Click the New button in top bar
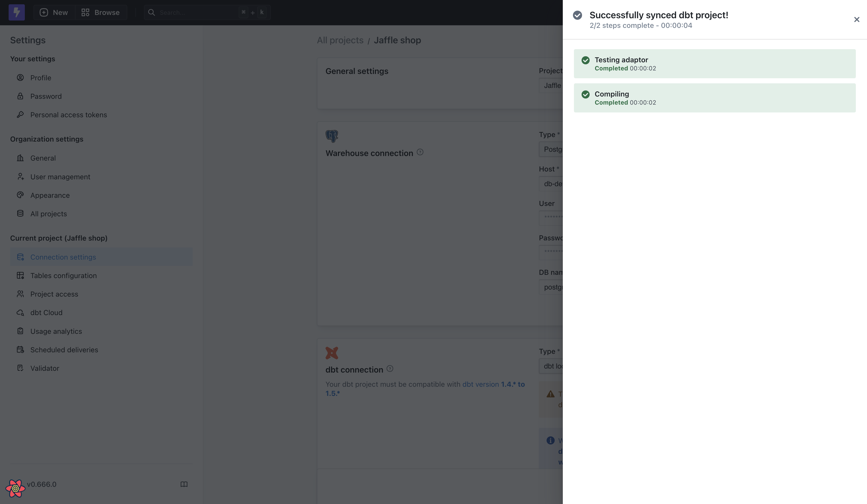This screenshot has width=867, height=504. [54, 12]
